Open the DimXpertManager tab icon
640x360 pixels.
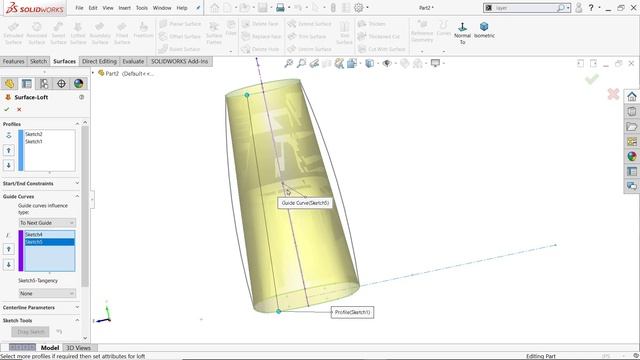click(x=61, y=83)
